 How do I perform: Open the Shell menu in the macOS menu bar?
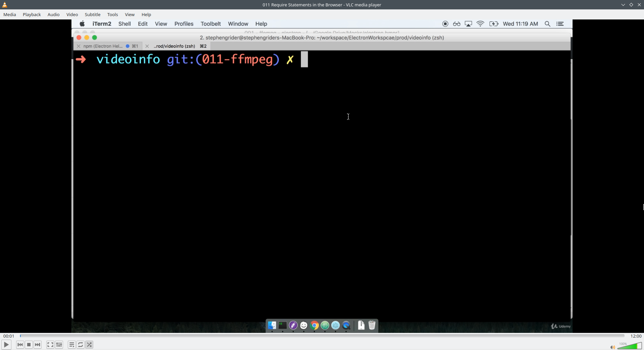coord(124,24)
